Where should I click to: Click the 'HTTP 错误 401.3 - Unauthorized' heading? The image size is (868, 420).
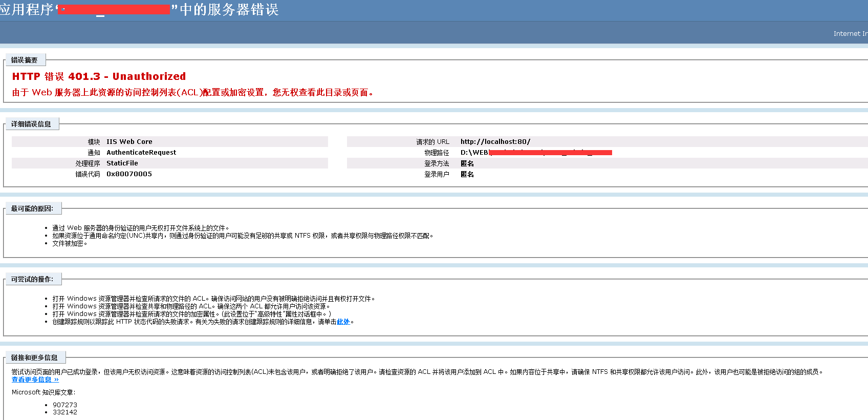pyautogui.click(x=99, y=76)
